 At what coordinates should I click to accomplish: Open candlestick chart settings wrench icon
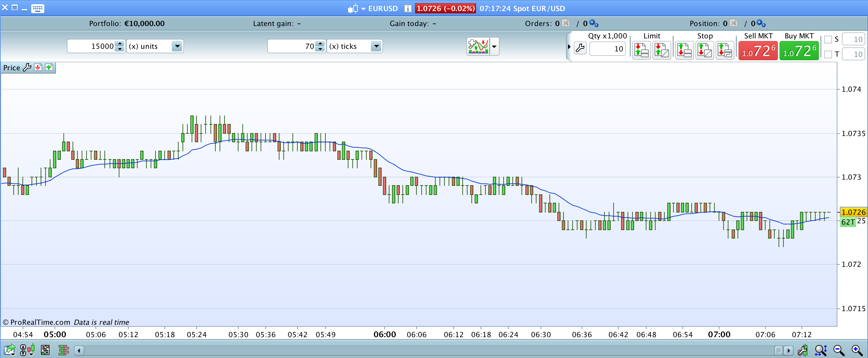tap(803, 350)
